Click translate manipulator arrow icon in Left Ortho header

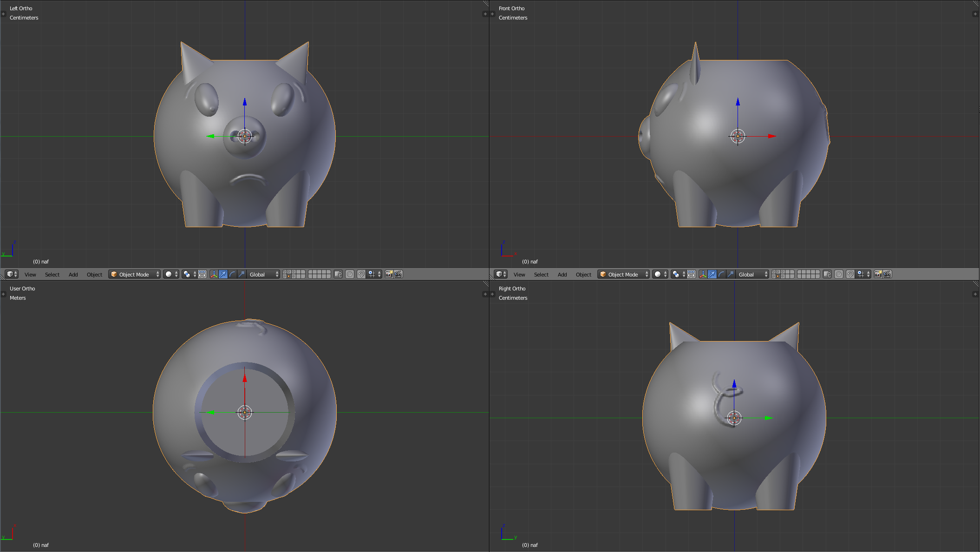(223, 274)
